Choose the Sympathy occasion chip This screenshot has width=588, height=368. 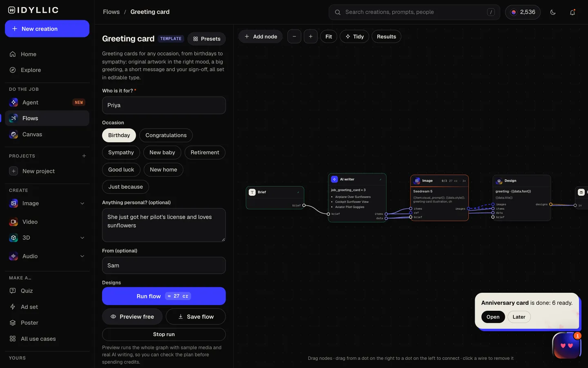coord(121,153)
